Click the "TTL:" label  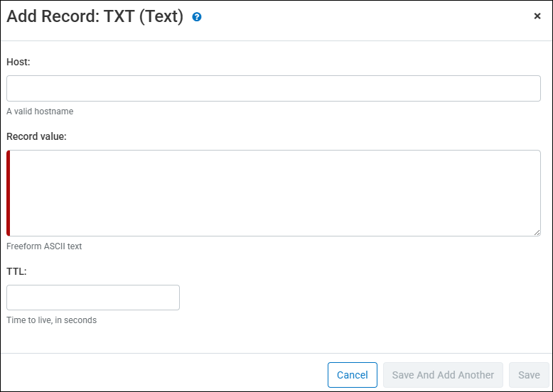point(16,271)
